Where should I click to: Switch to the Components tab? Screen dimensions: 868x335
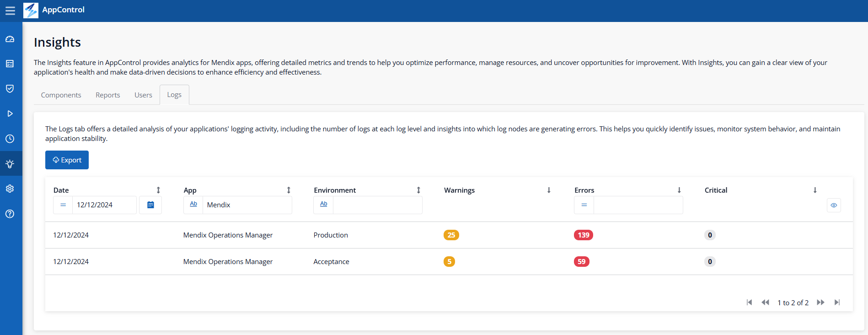61,95
